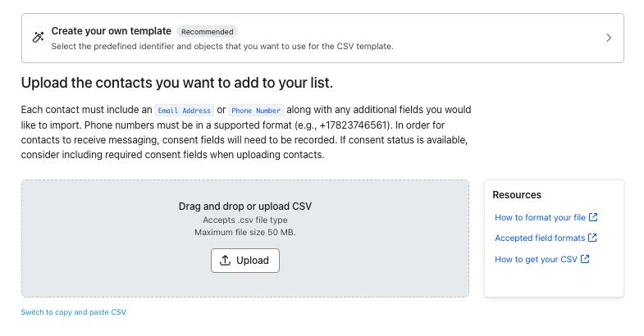Image resolution: width=644 pixels, height=336 pixels.
Task: Open the How to format your file link
Action: [540, 217]
